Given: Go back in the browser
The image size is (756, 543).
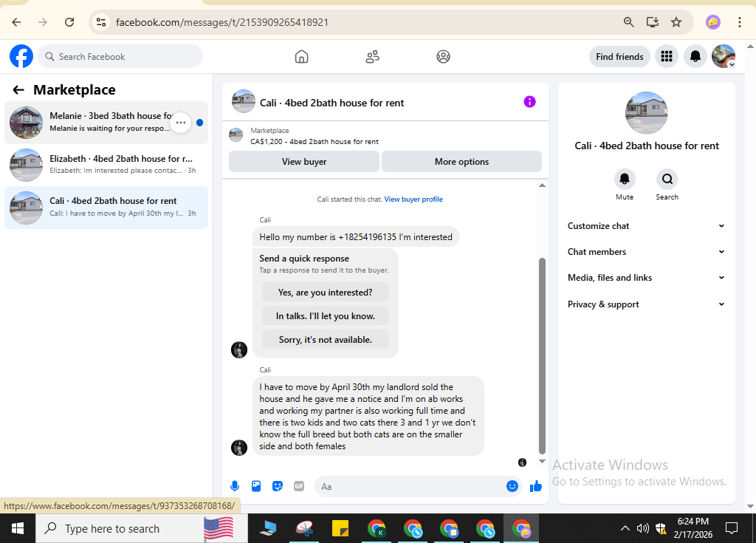Looking at the screenshot, I should (16, 22).
